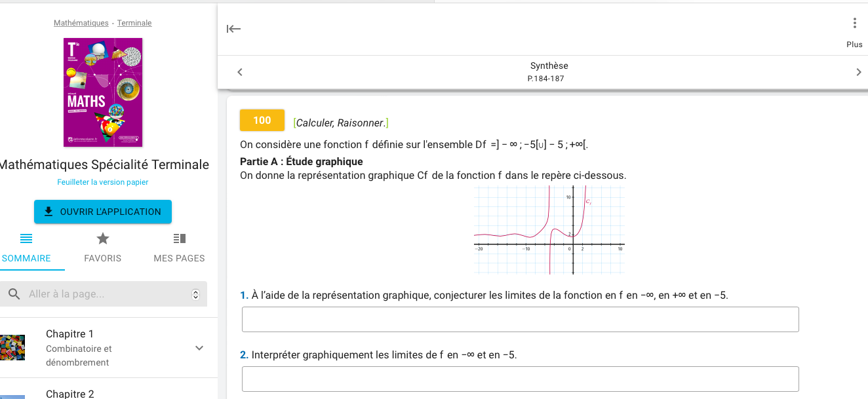The height and width of the screenshot is (399, 868).
Task: Click the search magnifier icon
Action: 14,294
